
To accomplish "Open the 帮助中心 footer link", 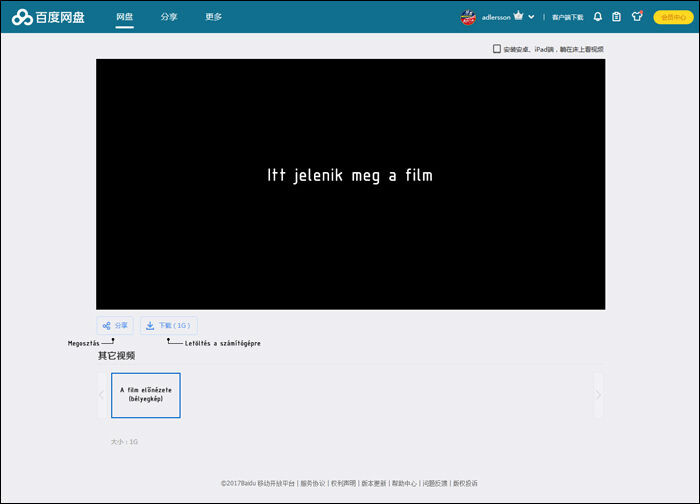I will coord(404,483).
